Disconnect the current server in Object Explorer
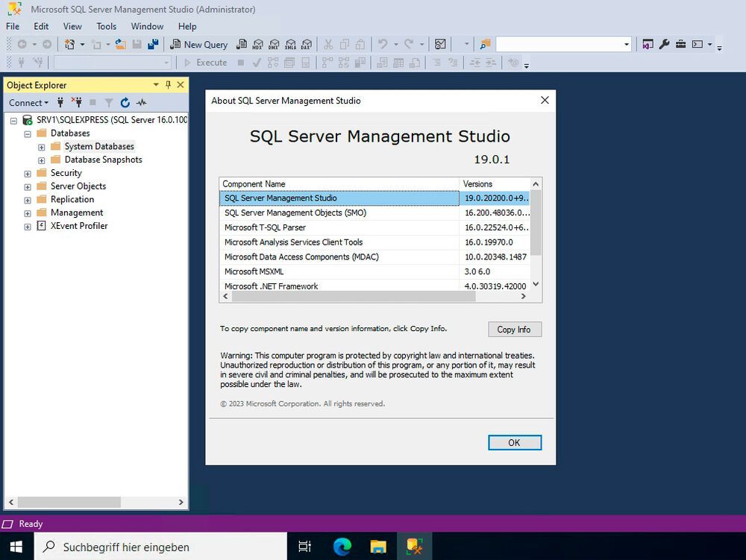 pos(77,102)
